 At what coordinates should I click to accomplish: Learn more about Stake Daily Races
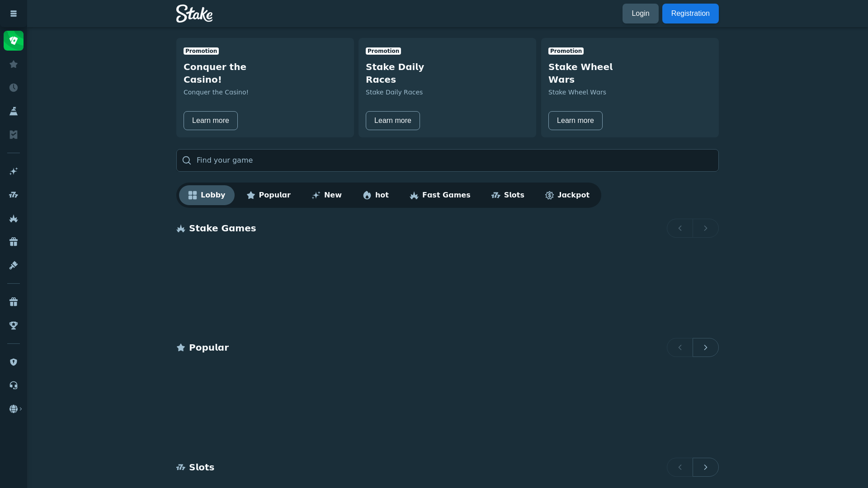[x=393, y=121]
